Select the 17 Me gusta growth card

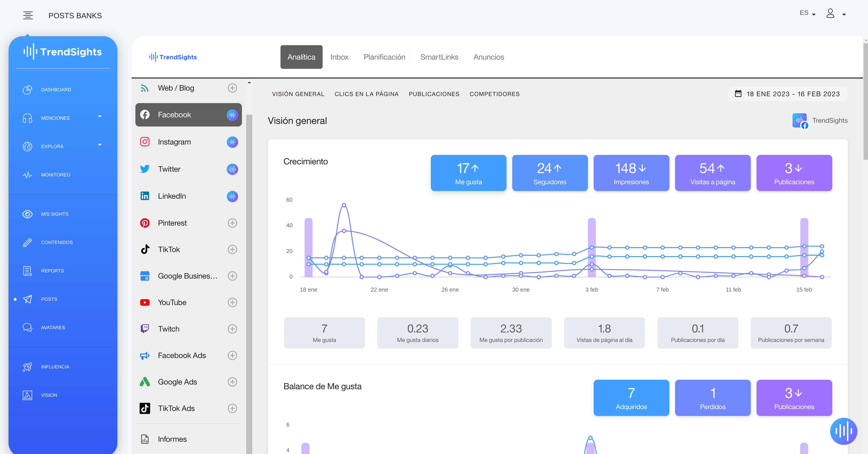(x=468, y=173)
